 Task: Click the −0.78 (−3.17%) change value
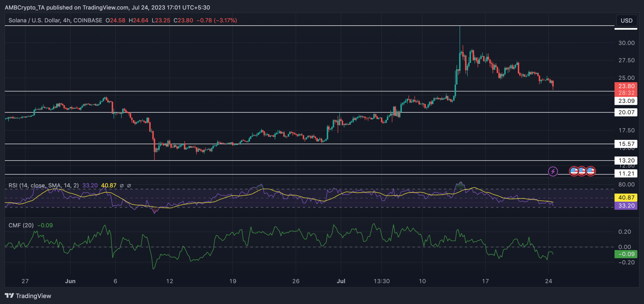(217, 20)
